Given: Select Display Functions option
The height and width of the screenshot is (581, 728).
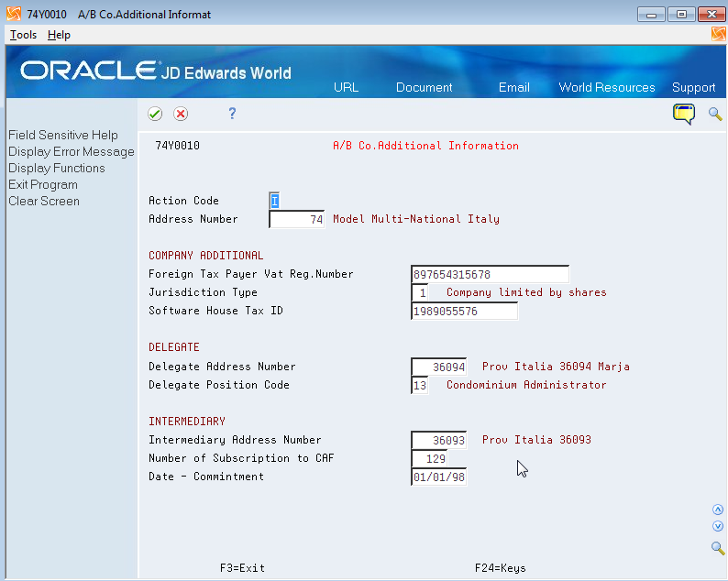Looking at the screenshot, I should 57,168.
